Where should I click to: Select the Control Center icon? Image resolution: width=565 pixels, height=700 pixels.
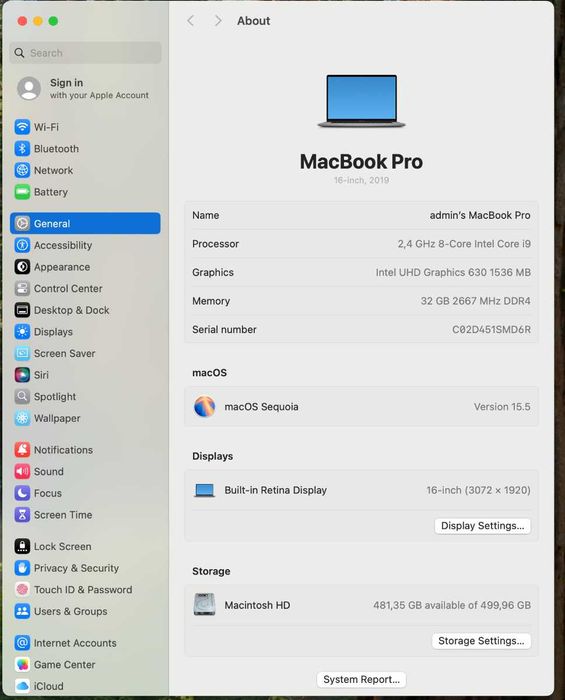22,288
